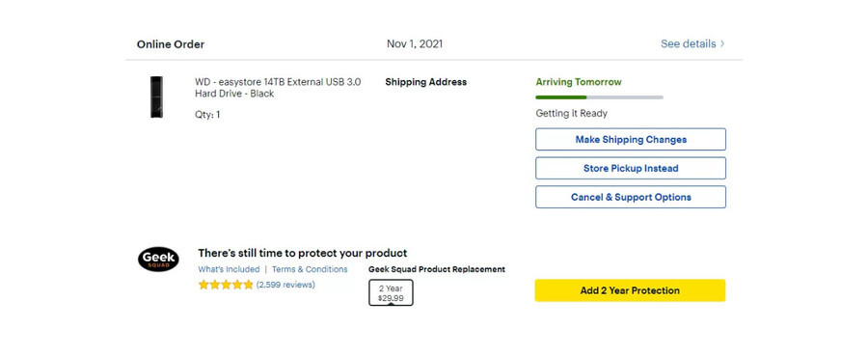Click the chevron next to See details
The width and height of the screenshot is (868, 356).
point(721,43)
